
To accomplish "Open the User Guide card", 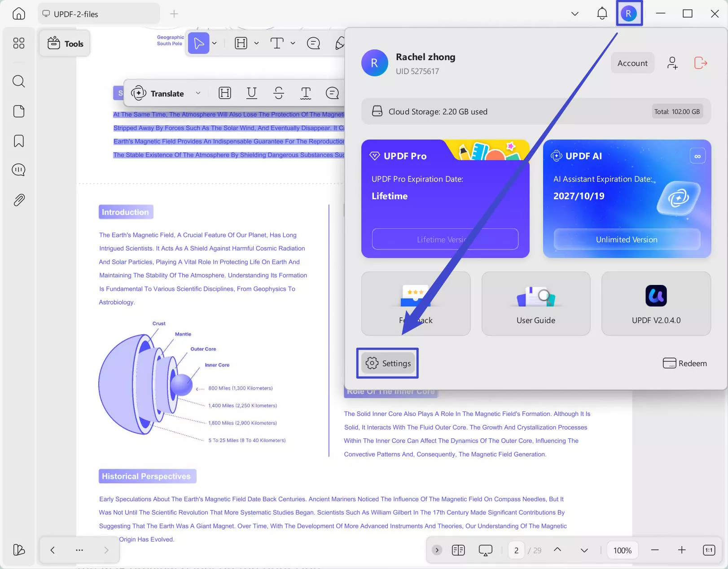I will (536, 303).
